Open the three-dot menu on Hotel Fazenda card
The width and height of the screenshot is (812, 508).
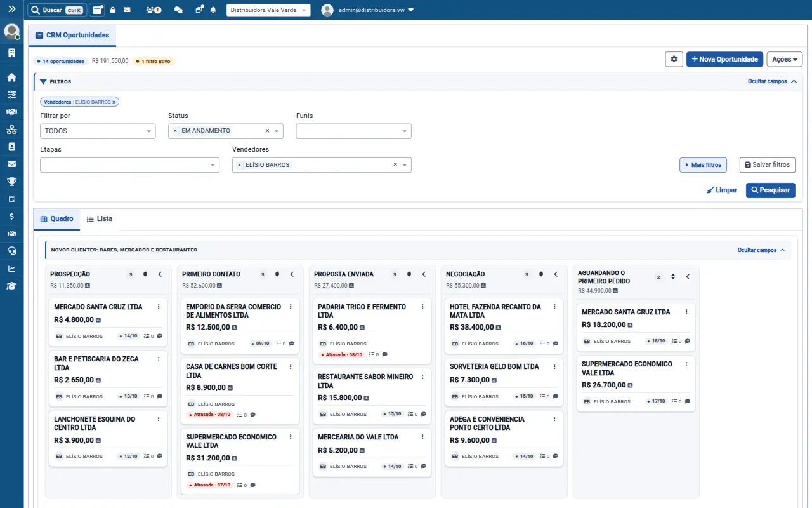tap(554, 307)
